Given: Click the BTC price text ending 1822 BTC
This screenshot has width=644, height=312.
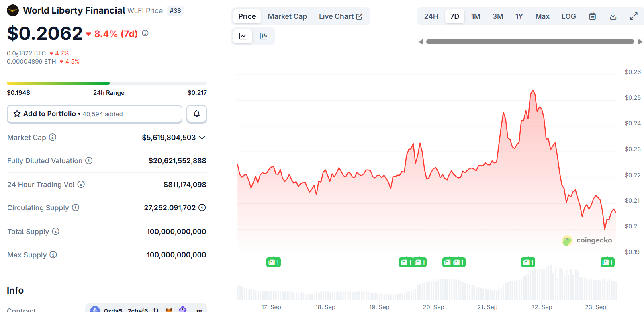Looking at the screenshot, I should coord(27,53).
